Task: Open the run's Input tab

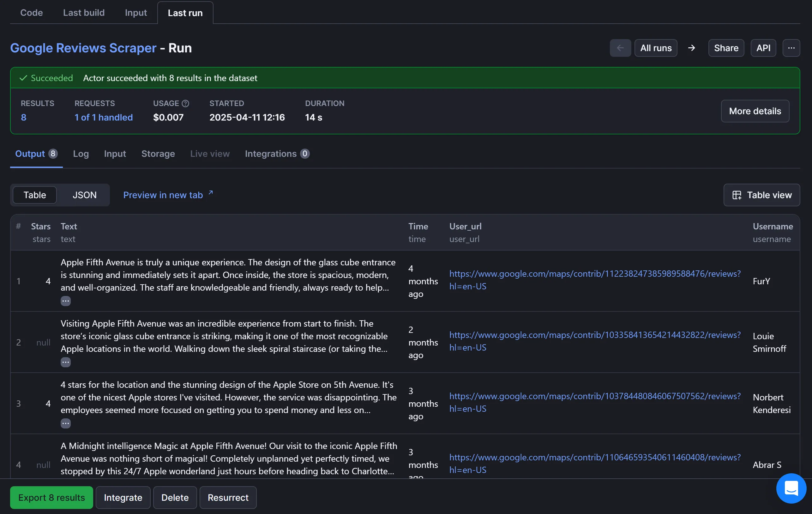Action: point(115,154)
